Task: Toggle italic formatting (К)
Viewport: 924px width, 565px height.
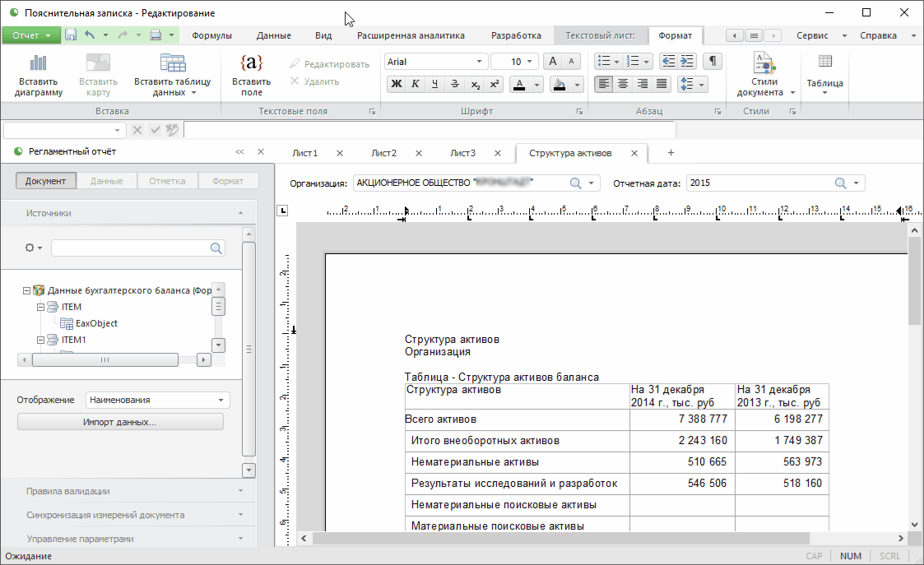Action: coord(416,84)
